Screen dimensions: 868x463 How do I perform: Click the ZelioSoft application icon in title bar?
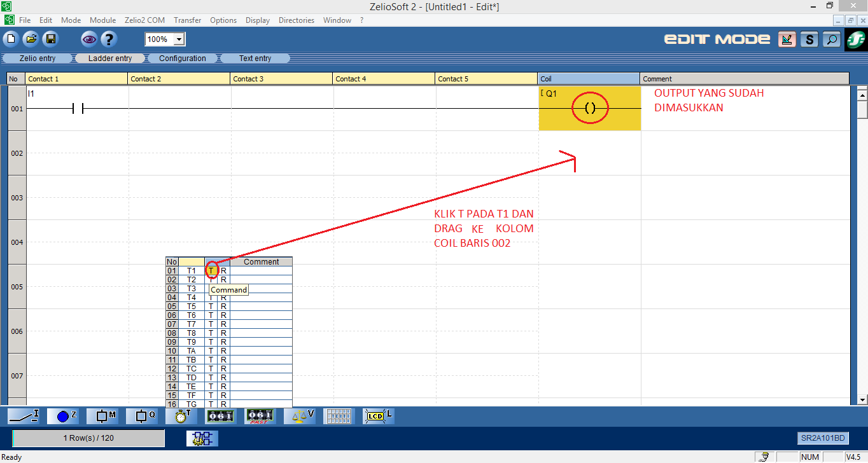[7, 6]
